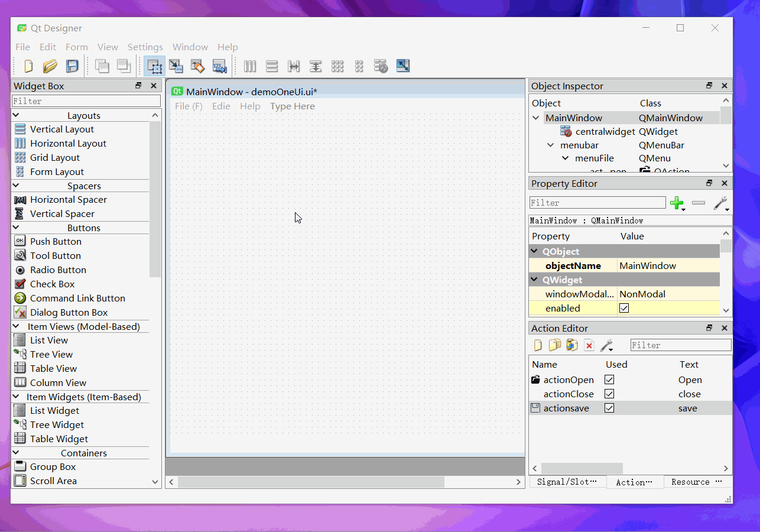Click the Action Editor filter field

[681, 345]
